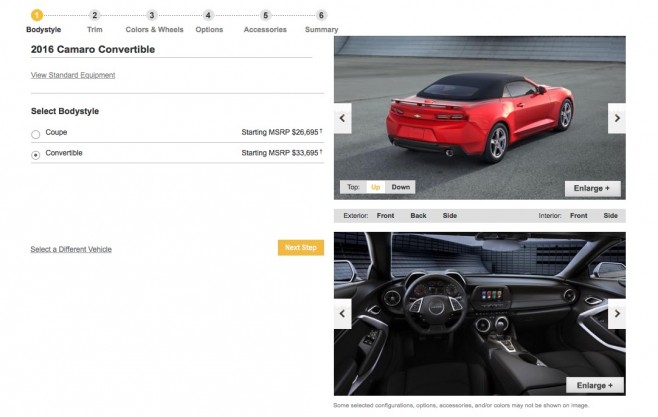Viewport: 658px width, 417px height.
Task: Show next interior image with right arrow
Action: [617, 313]
